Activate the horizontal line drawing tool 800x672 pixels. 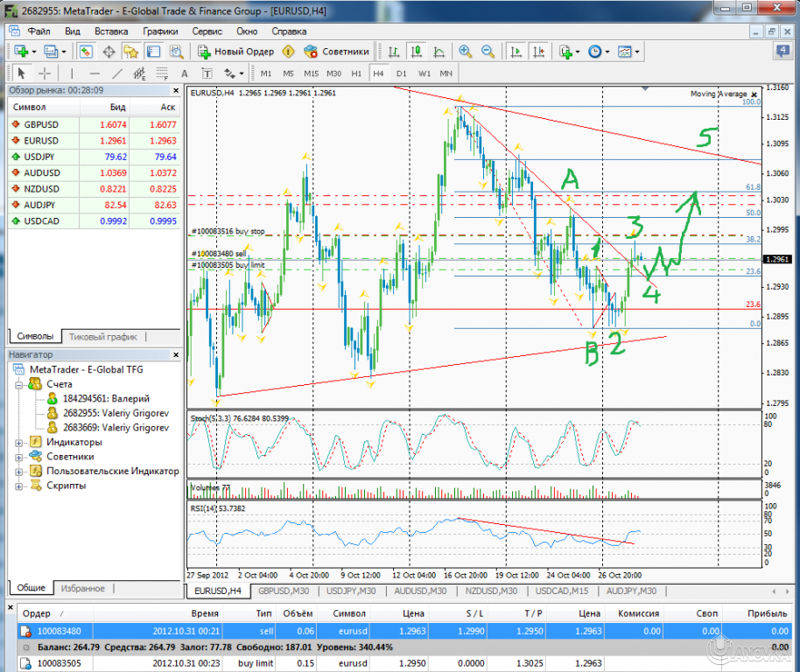click(94, 73)
